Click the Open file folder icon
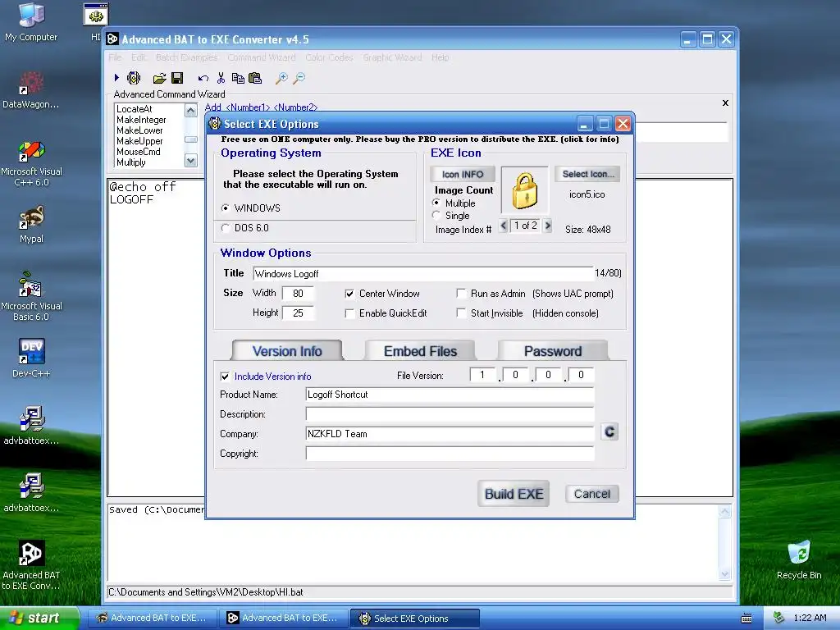 (159, 78)
